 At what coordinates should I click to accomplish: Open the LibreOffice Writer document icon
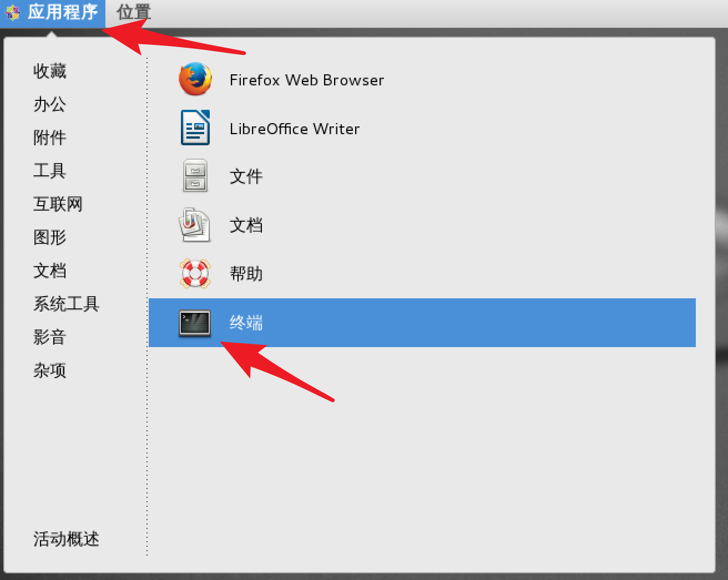(195, 128)
